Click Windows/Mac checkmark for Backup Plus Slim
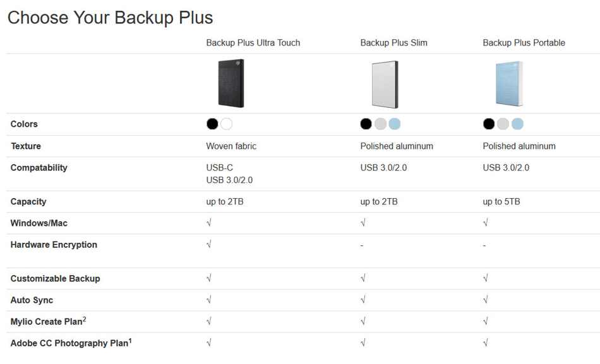The image size is (600, 364). (x=363, y=223)
